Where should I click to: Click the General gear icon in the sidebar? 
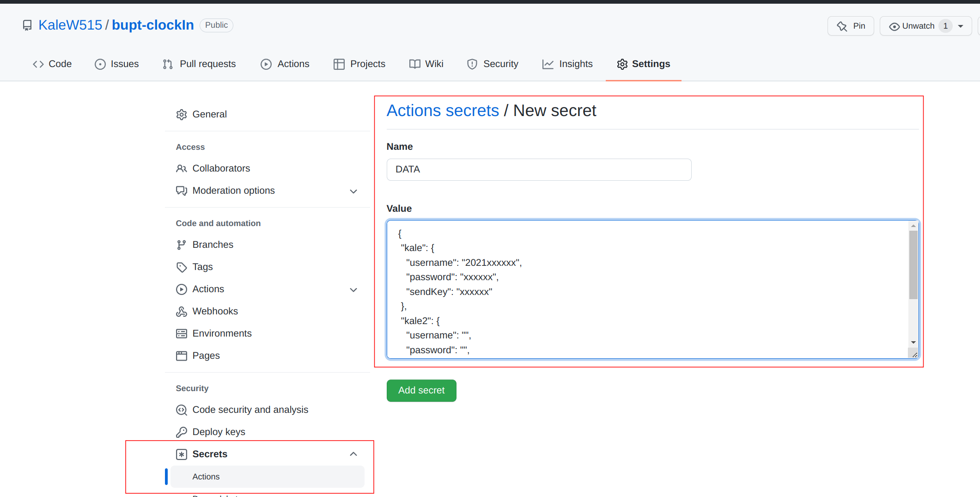click(x=182, y=115)
